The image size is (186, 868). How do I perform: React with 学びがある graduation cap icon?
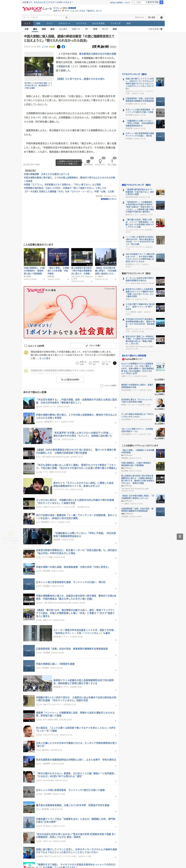tap(89, 162)
